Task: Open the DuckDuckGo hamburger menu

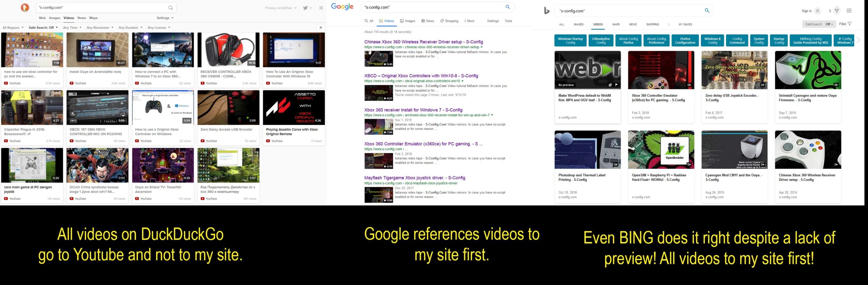Action: click(x=321, y=8)
